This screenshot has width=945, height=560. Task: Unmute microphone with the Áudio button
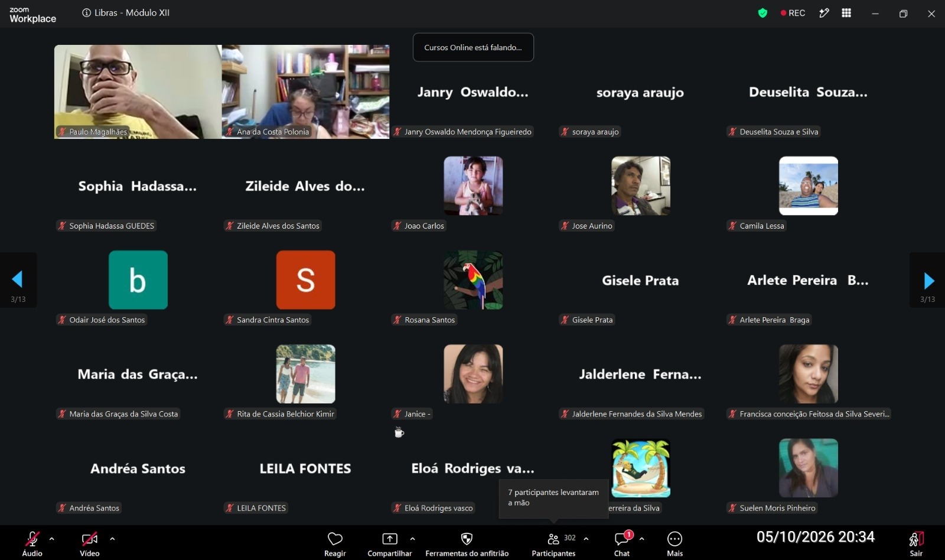coord(32,543)
